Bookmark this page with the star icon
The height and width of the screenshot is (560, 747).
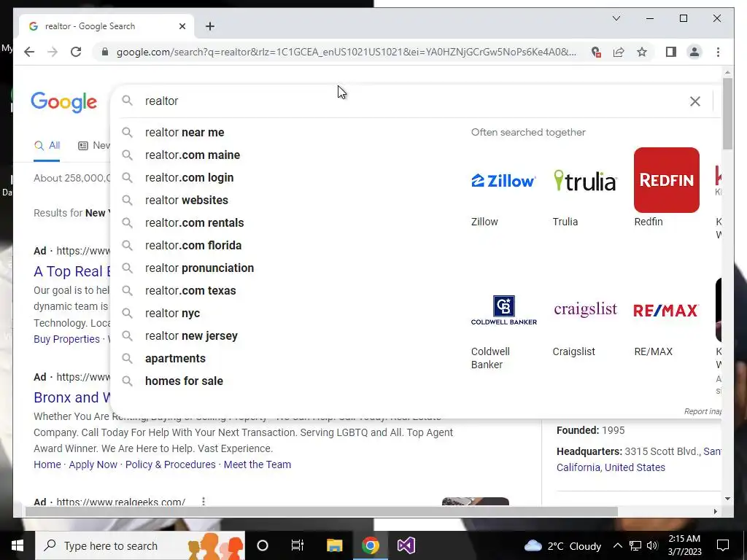[642, 52]
